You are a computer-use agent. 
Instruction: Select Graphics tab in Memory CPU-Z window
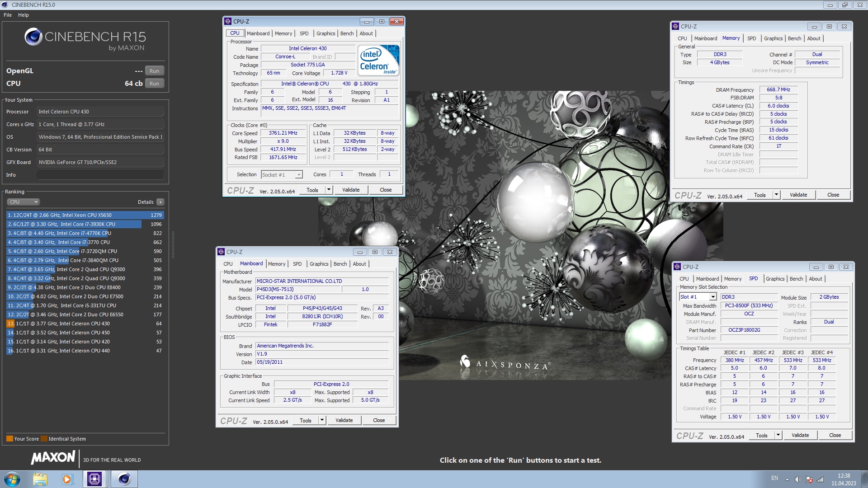coord(773,38)
